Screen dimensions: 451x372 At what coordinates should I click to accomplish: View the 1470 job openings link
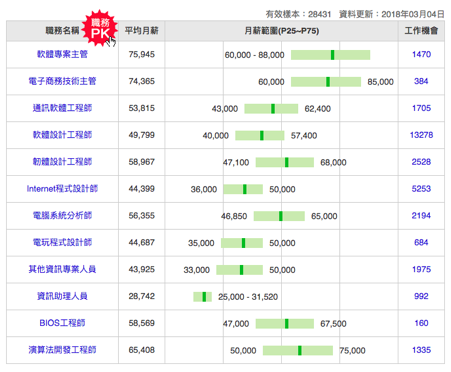421,54
